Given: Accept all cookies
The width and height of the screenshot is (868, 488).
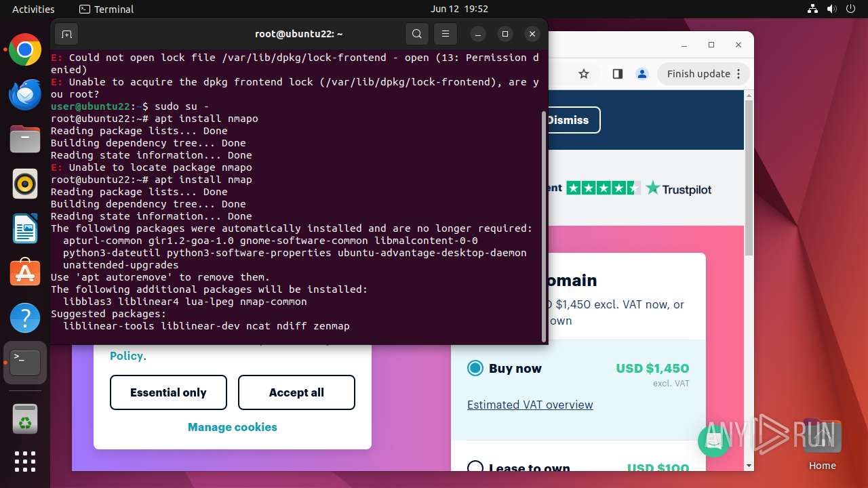Looking at the screenshot, I should (296, 392).
